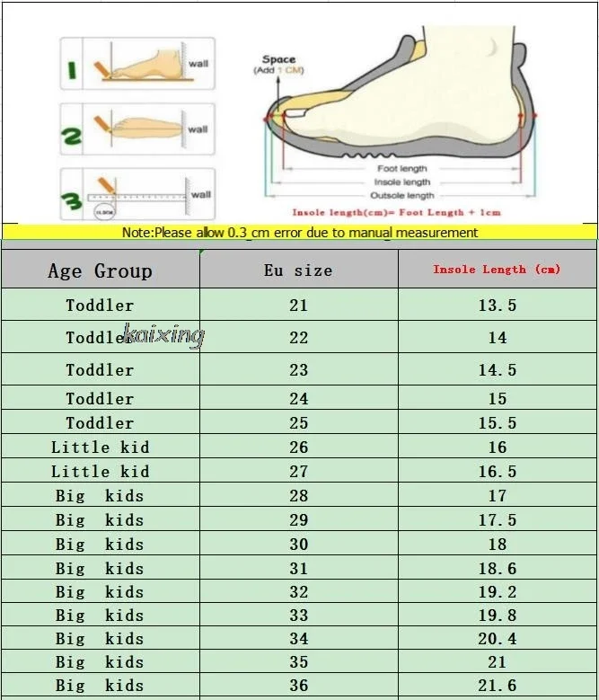
Task: Click the step 3 ruler measurement diagram
Action: pyautogui.click(x=137, y=194)
